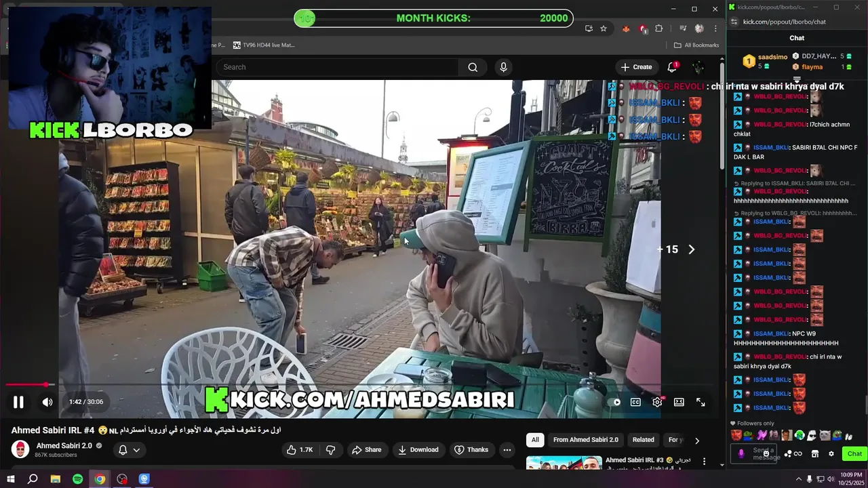The width and height of the screenshot is (868, 488).
Task: Pause the YouTube video
Action: [x=18, y=402]
